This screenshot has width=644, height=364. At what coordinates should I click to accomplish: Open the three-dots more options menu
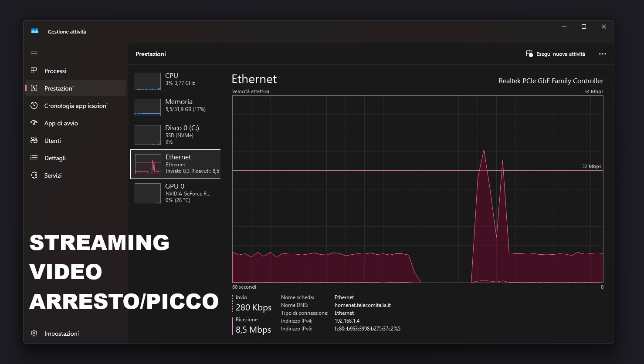click(603, 54)
